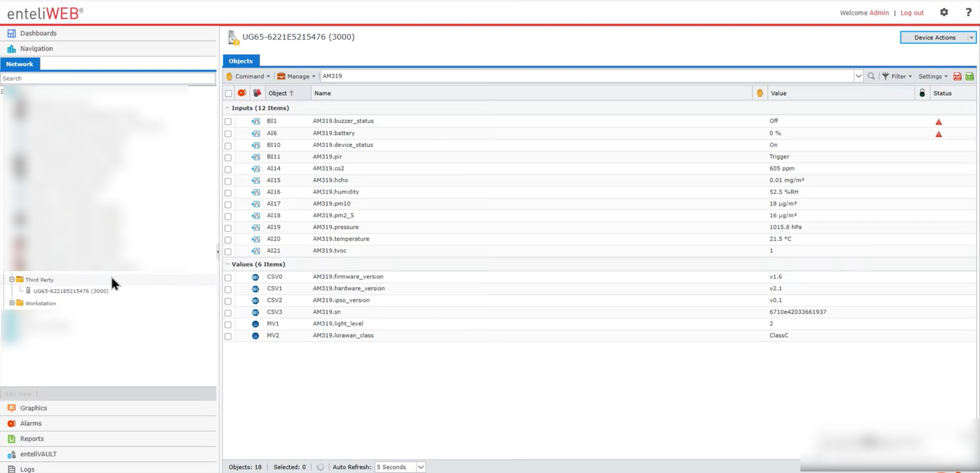
Task: Click the input icon for BI1
Action: [256, 122]
